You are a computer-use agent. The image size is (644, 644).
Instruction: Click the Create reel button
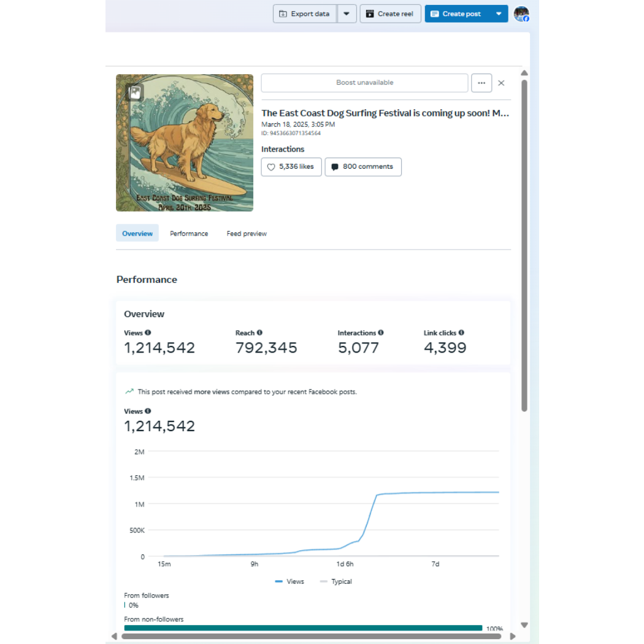[x=390, y=14]
